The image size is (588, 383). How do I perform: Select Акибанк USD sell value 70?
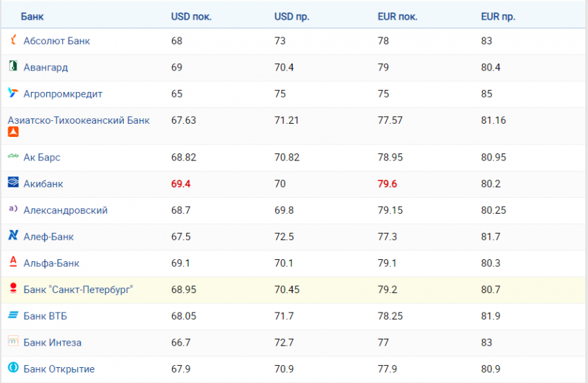tap(280, 184)
